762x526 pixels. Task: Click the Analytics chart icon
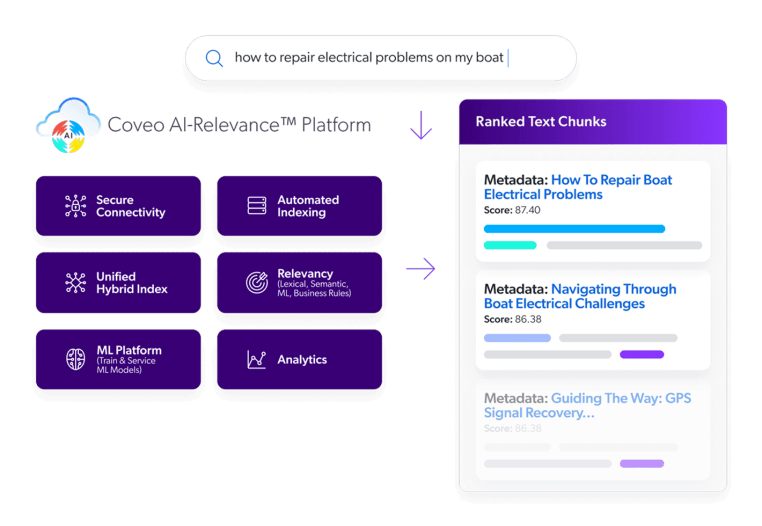pos(256,359)
